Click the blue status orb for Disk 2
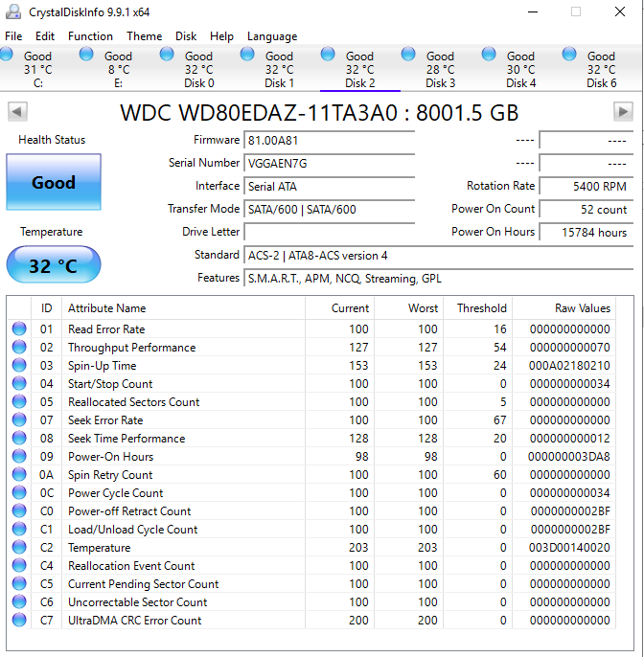Image resolution: width=644 pixels, height=657 pixels. pyautogui.click(x=328, y=54)
